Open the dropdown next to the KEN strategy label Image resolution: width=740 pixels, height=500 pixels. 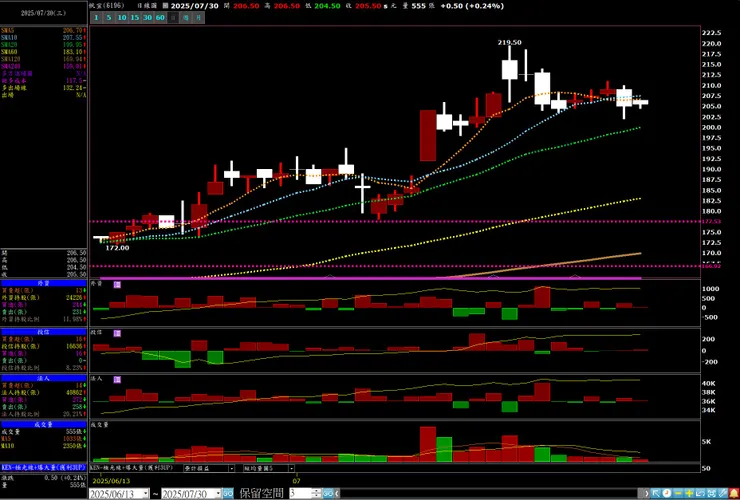point(231,468)
